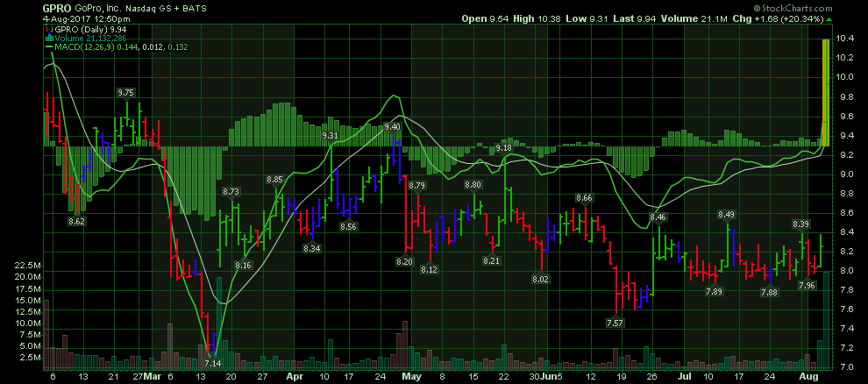Click the 10.4 value on the price axis
868x384 pixels.
point(846,39)
